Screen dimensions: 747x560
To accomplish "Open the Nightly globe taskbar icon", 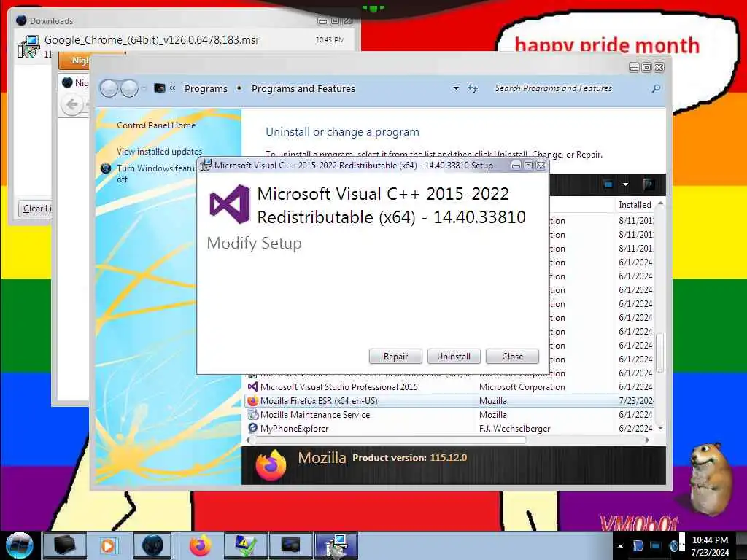I will (x=152, y=545).
